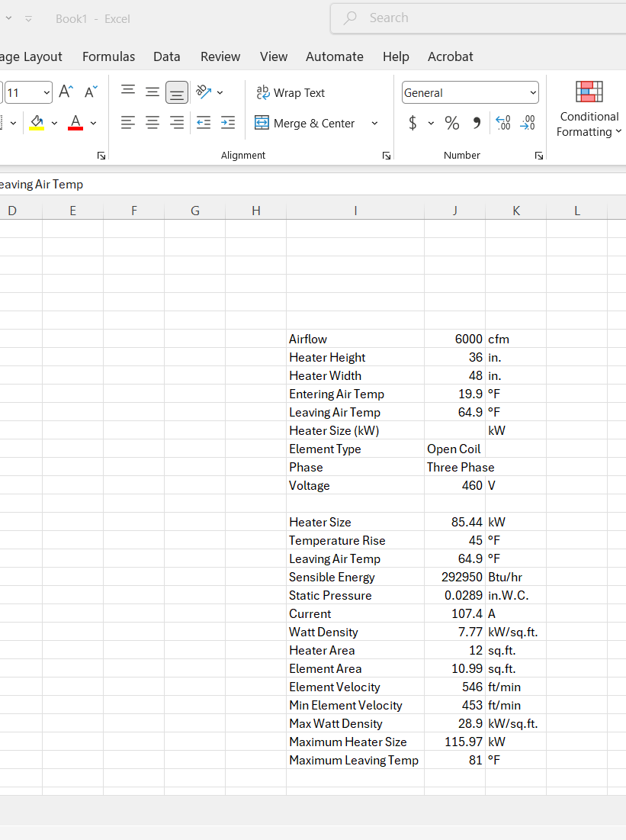Open the font size 11 dropdown
The height and width of the screenshot is (840, 626).
click(x=28, y=92)
